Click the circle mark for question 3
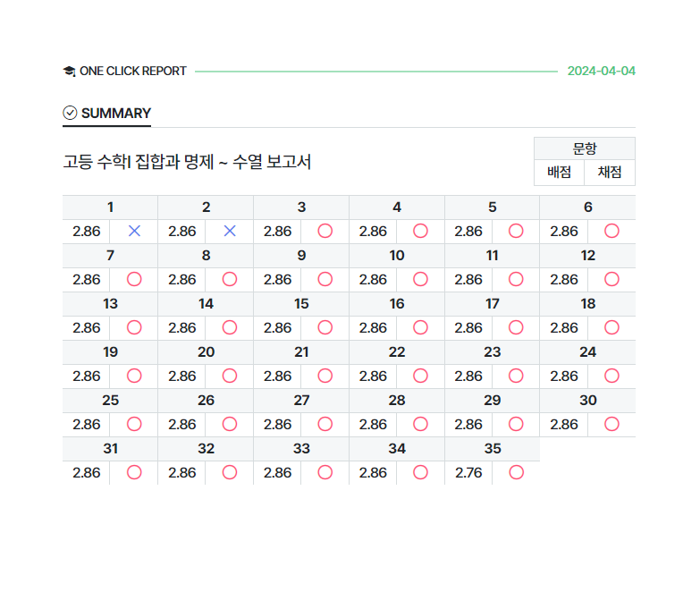The height and width of the screenshot is (609, 700). pos(325,231)
